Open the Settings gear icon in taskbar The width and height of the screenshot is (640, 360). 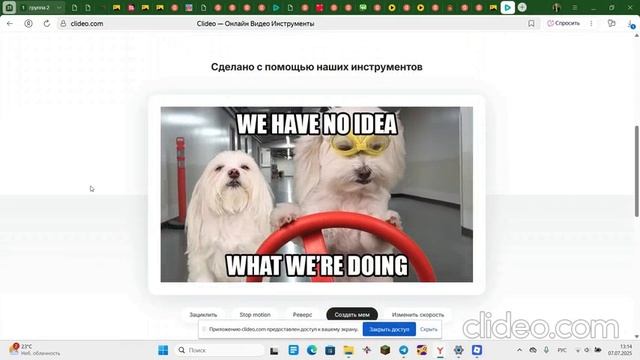pos(458,350)
